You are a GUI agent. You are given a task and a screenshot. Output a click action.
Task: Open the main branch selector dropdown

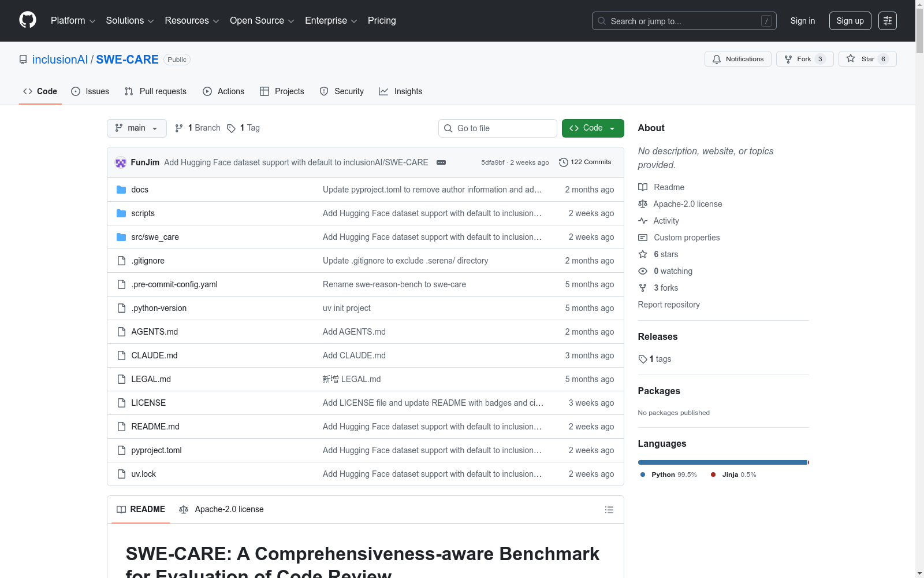coord(137,128)
